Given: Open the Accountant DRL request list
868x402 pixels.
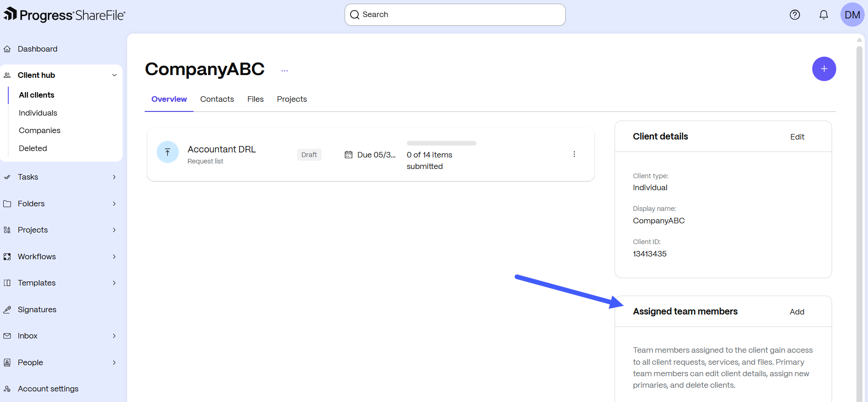Looking at the screenshot, I should click(222, 149).
